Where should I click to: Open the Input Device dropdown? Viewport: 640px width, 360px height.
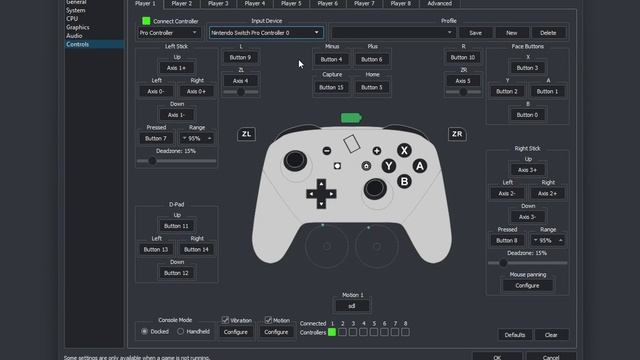[266, 33]
